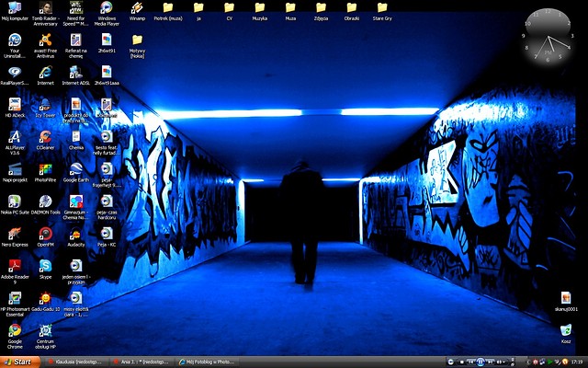Click the analog clock desktop gadget
Viewport: 588px width, 368px height.
pos(548,36)
